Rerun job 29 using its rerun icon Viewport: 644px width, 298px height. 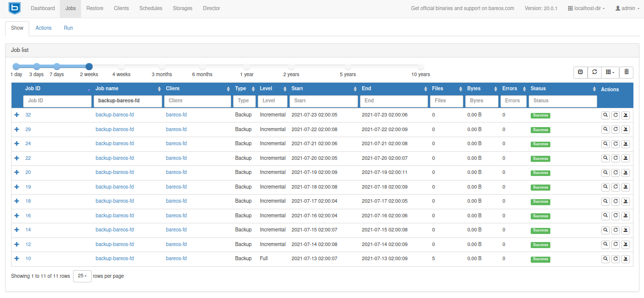click(615, 130)
